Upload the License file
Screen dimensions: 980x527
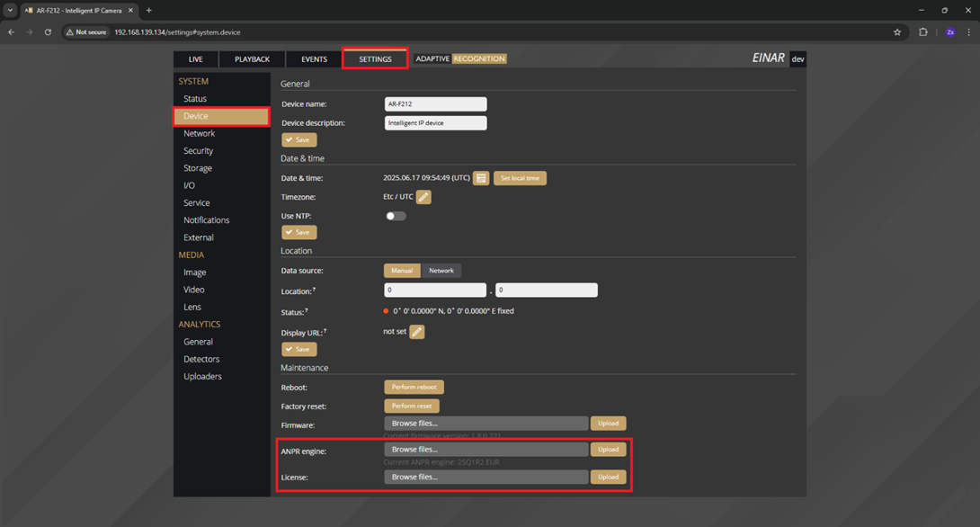click(x=608, y=477)
